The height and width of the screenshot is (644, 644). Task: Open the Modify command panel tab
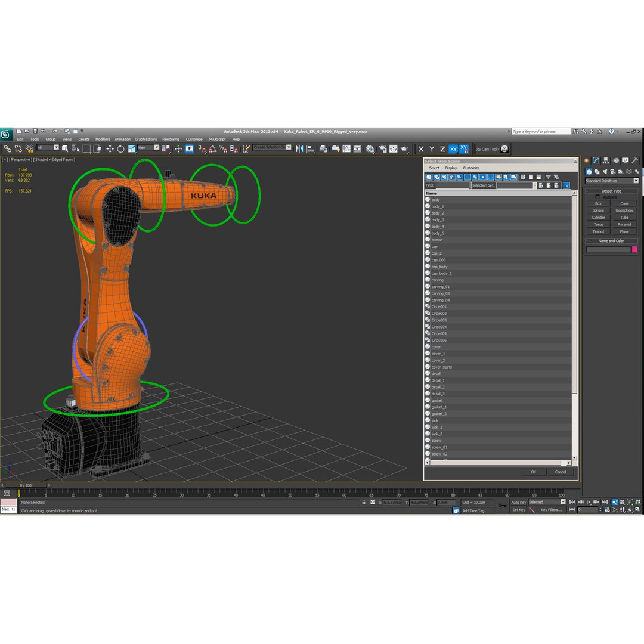click(x=596, y=160)
